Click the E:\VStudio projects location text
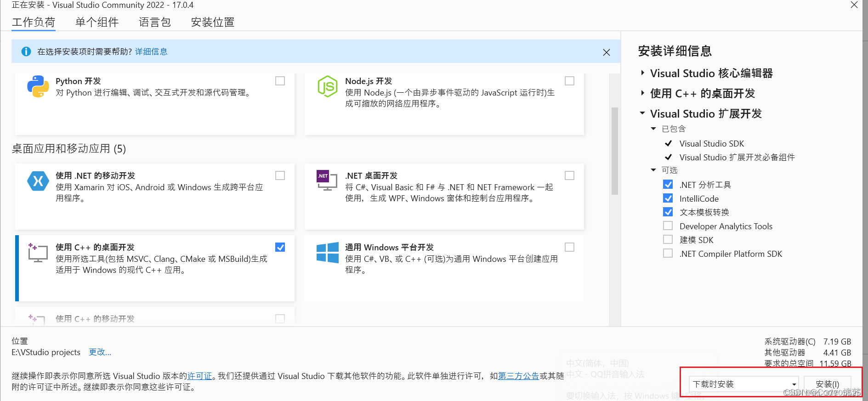The height and width of the screenshot is (401, 868). 46,352
